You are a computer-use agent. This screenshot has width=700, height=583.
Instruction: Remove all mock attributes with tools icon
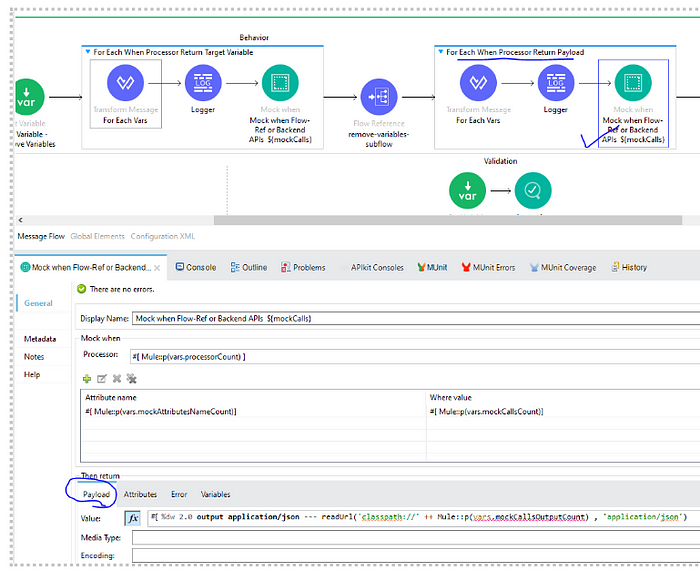(x=131, y=379)
